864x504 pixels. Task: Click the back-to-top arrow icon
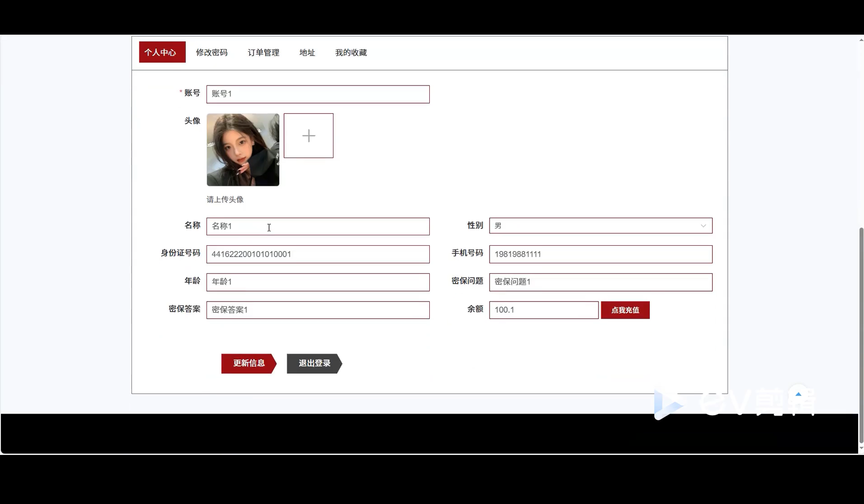[798, 394]
